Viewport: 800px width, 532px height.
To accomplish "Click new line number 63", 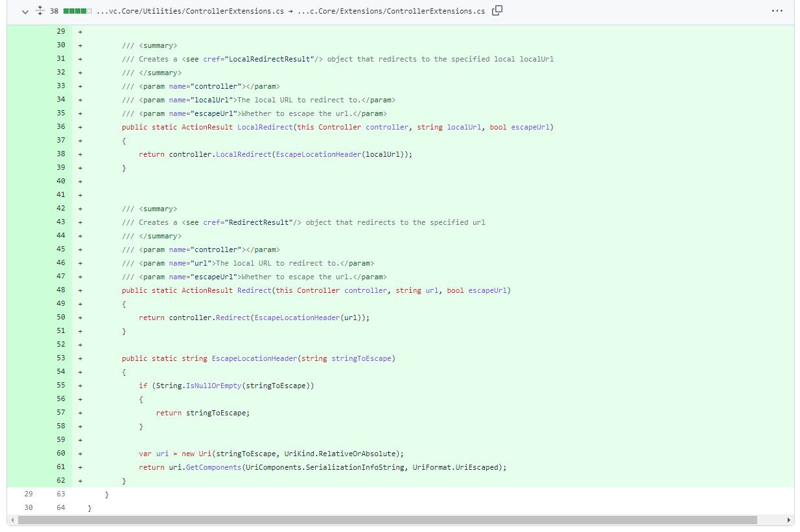I will (61, 494).
